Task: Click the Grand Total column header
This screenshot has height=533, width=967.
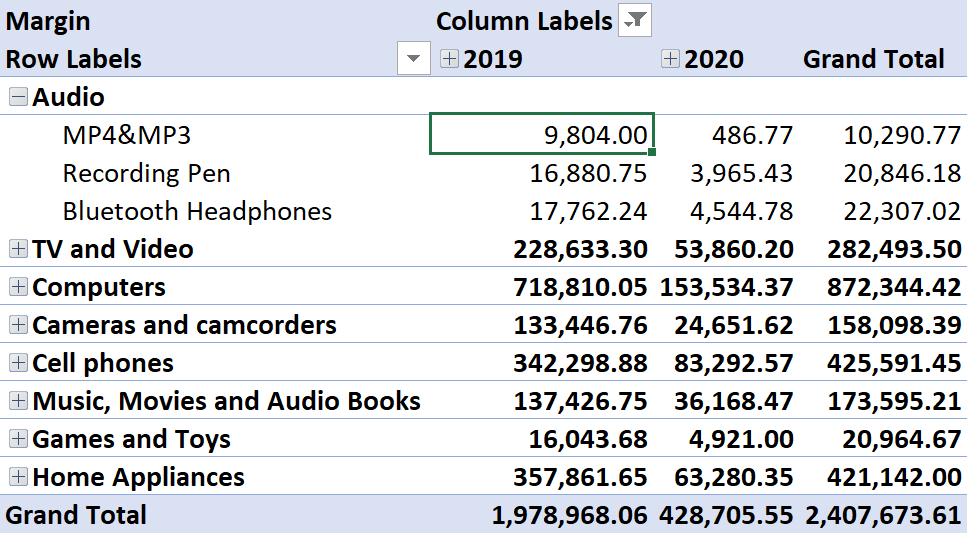Action: coord(873,59)
